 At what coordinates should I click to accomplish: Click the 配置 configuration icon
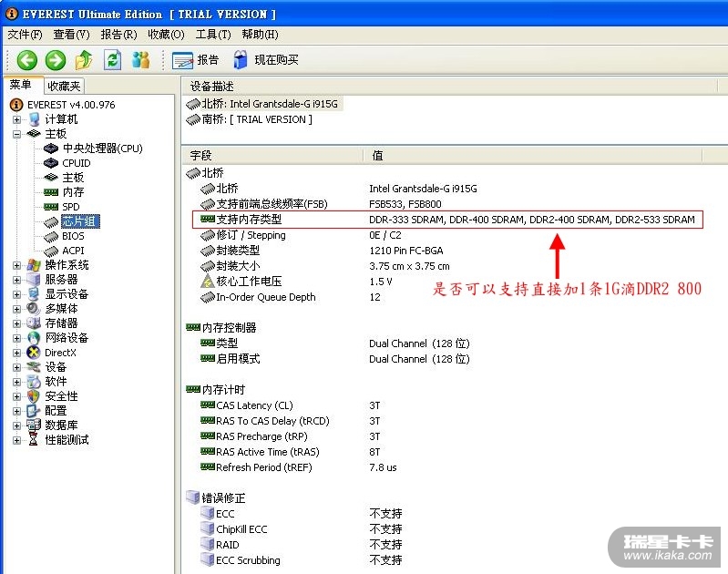point(34,411)
